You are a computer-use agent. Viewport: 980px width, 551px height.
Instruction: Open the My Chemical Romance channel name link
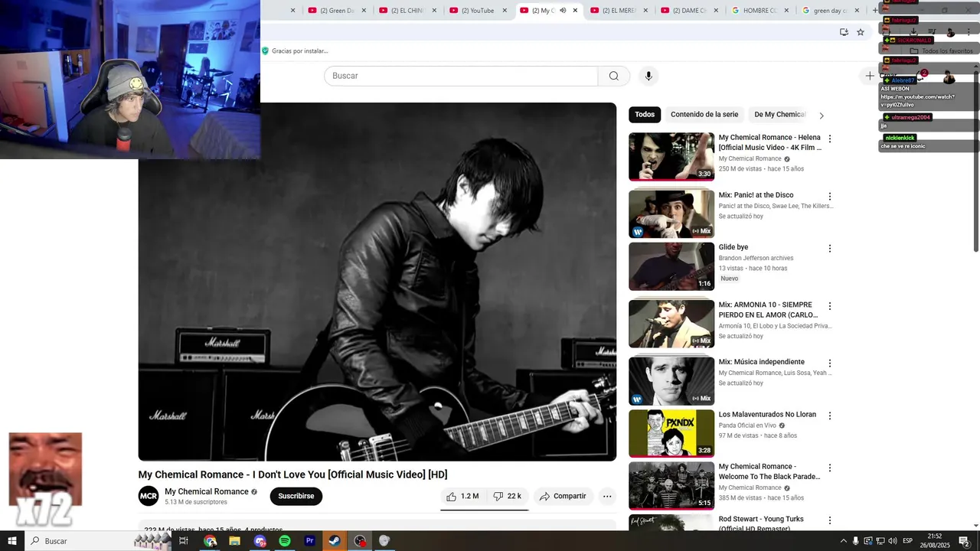(x=207, y=491)
